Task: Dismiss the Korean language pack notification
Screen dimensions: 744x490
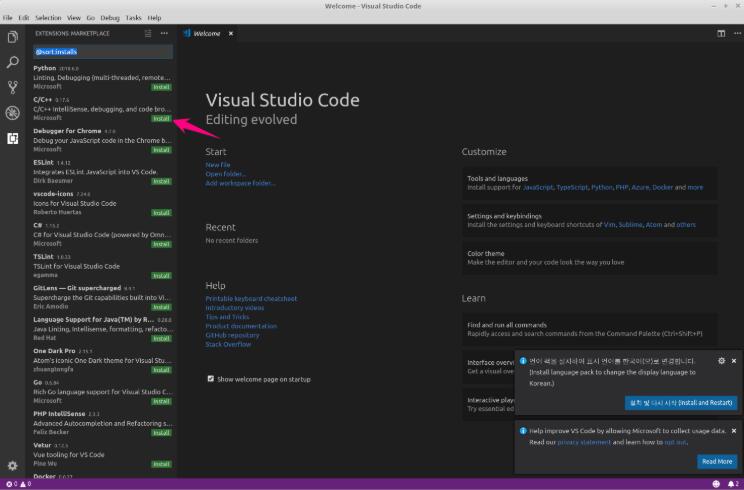Action: click(x=734, y=361)
